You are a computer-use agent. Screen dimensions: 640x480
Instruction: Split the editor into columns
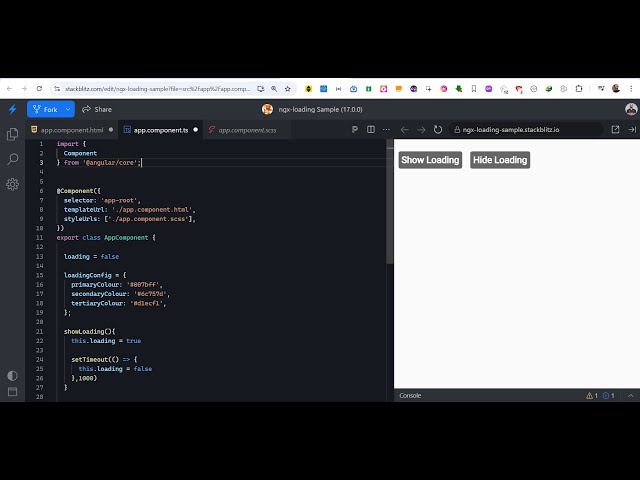tap(371, 130)
